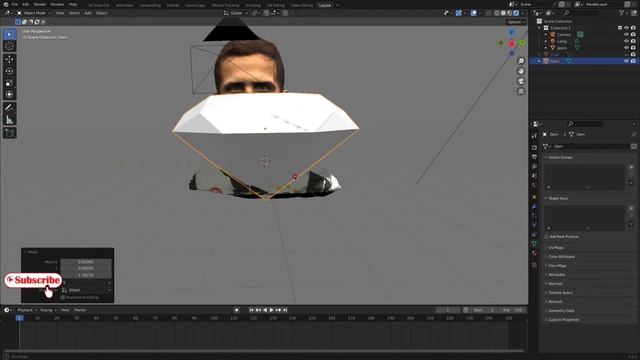
Task: Enable Add Rest Position checkbox
Action: click(546, 237)
